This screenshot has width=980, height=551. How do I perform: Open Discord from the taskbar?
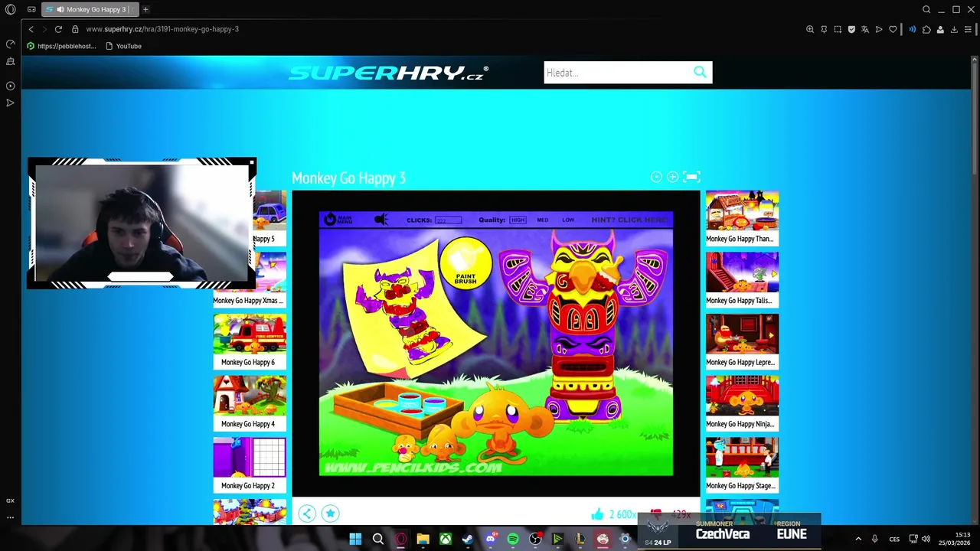[x=491, y=540]
